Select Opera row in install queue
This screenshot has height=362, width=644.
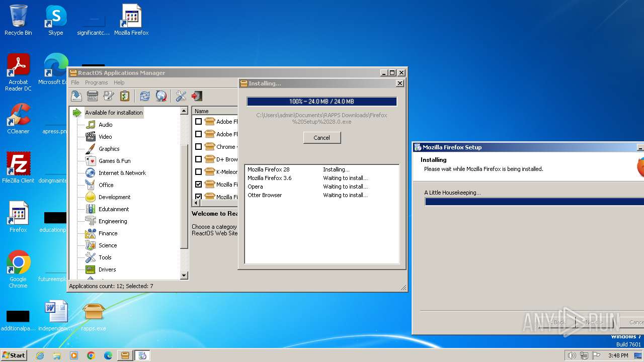322,187
